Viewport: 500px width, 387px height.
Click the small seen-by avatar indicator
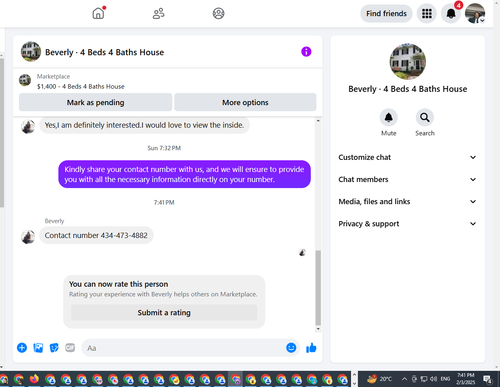pos(302,253)
